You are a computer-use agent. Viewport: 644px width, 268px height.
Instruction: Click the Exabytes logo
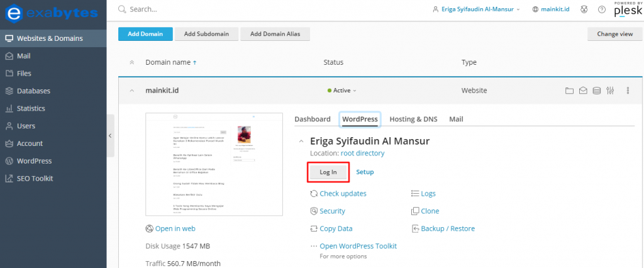(x=52, y=13)
